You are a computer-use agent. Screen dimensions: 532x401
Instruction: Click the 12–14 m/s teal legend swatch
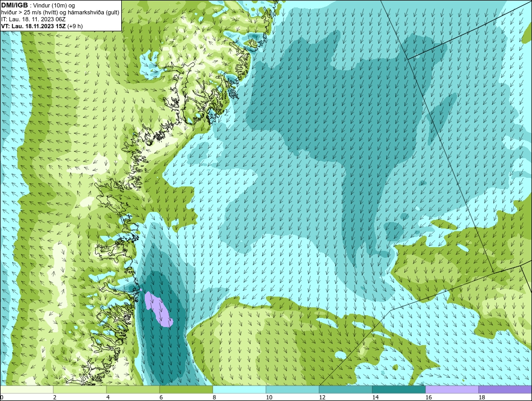coord(345,389)
